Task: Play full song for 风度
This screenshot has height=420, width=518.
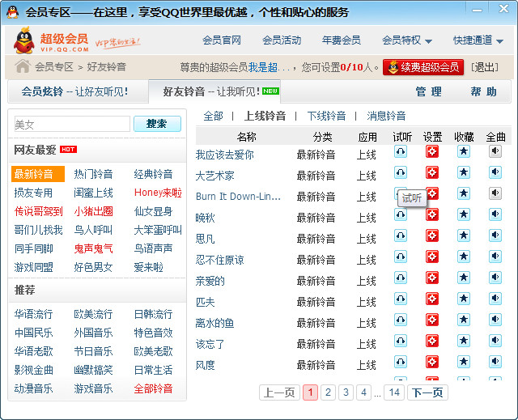Action: click(495, 363)
